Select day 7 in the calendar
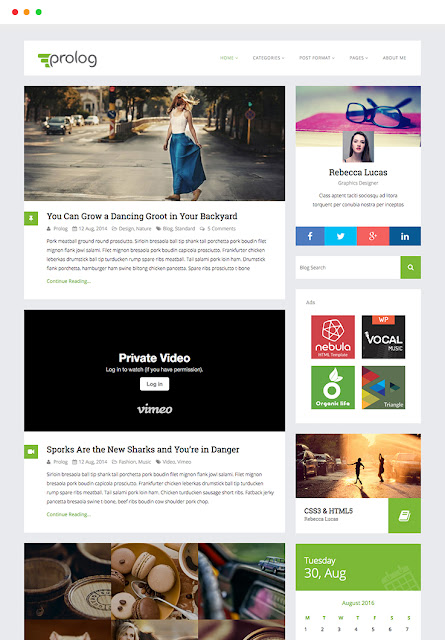 [x=407, y=629]
